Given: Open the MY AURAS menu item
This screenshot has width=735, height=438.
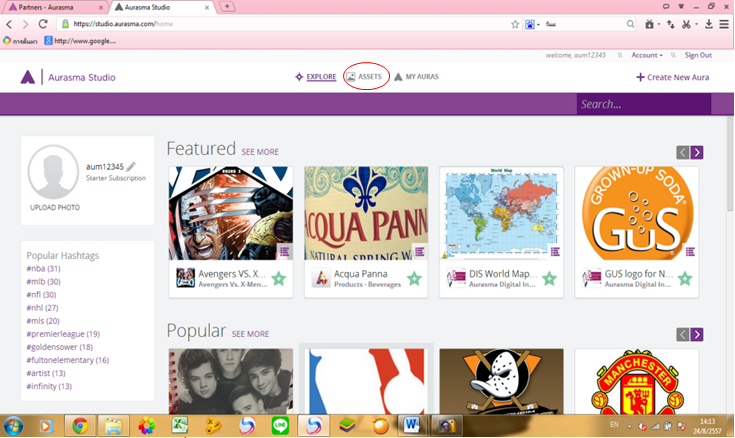Looking at the screenshot, I should (x=416, y=76).
